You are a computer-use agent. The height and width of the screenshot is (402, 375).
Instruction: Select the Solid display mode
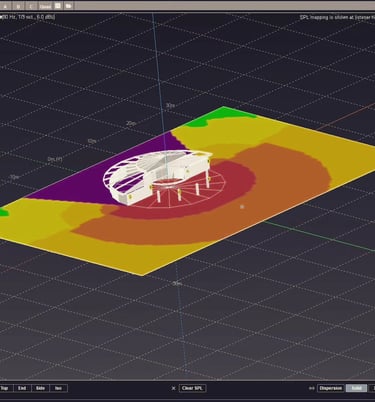(x=356, y=388)
